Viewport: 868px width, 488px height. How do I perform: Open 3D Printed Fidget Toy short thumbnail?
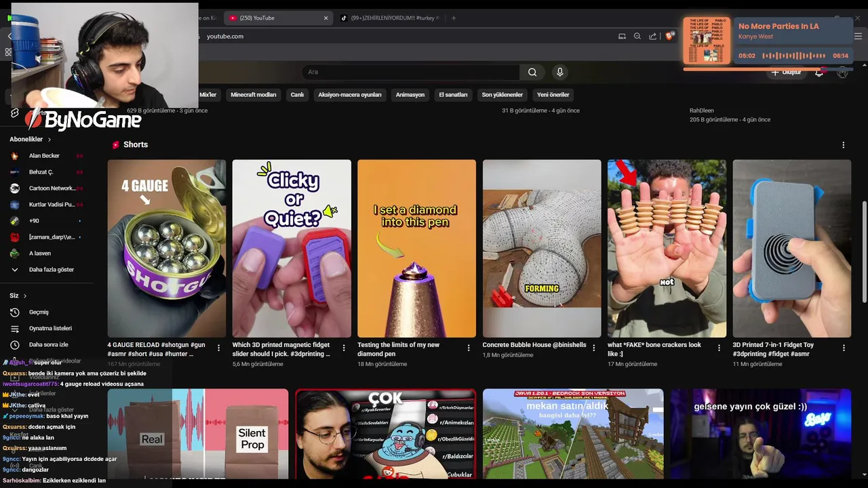[792, 249]
